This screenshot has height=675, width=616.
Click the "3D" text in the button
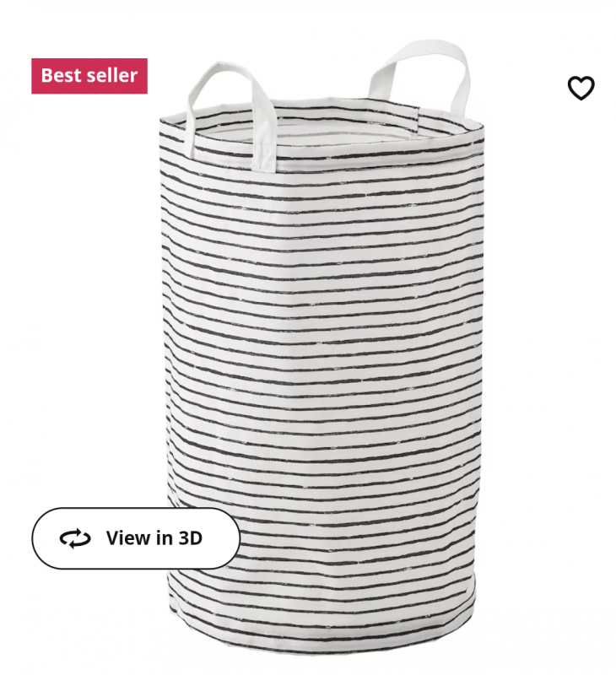point(190,538)
